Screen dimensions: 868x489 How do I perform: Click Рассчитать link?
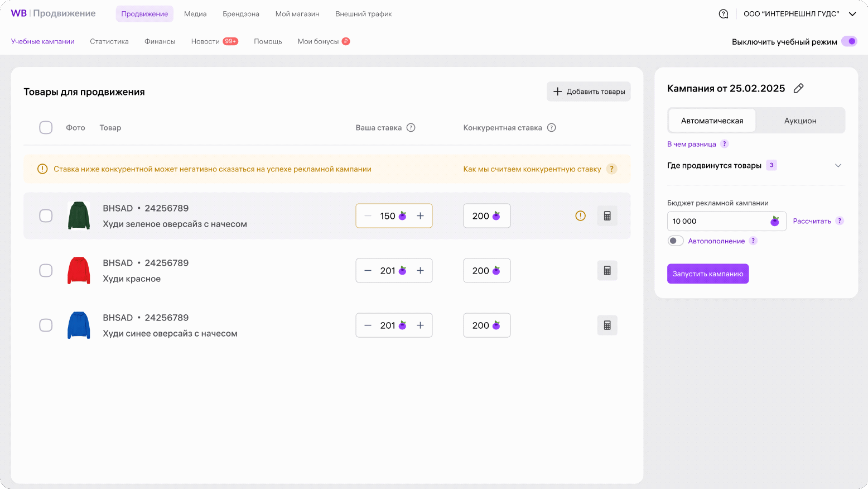[x=812, y=221]
